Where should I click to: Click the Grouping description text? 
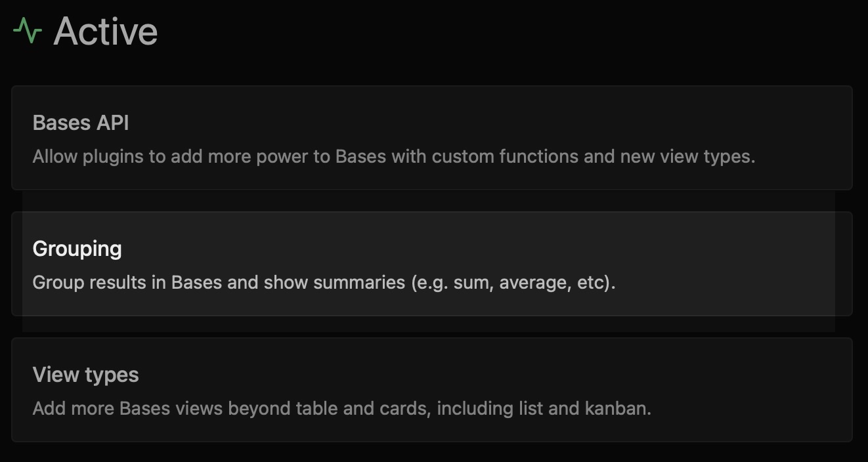click(x=324, y=283)
